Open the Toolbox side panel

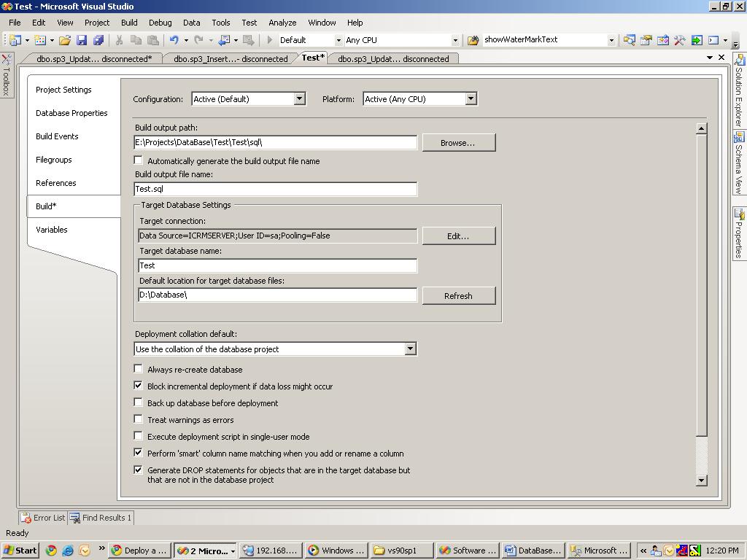coord(6,75)
